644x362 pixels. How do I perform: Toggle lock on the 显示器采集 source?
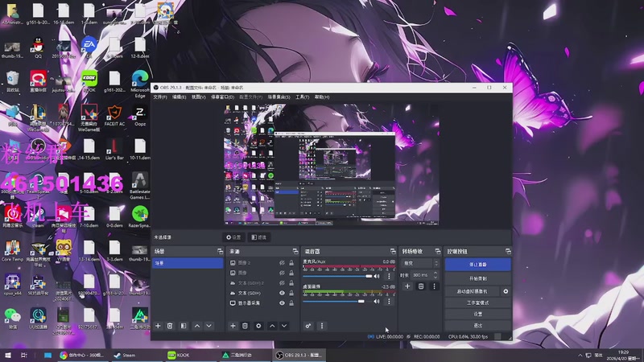[x=291, y=303]
